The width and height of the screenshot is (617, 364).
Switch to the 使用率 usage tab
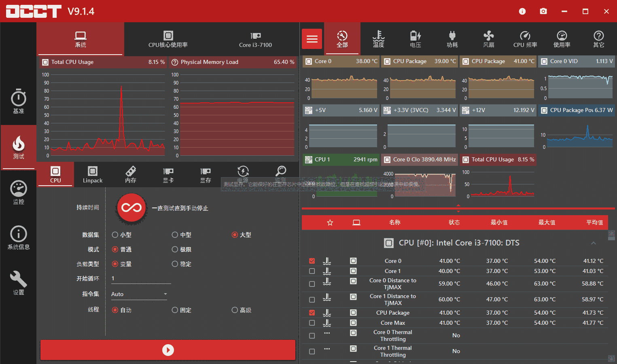pyautogui.click(x=562, y=39)
